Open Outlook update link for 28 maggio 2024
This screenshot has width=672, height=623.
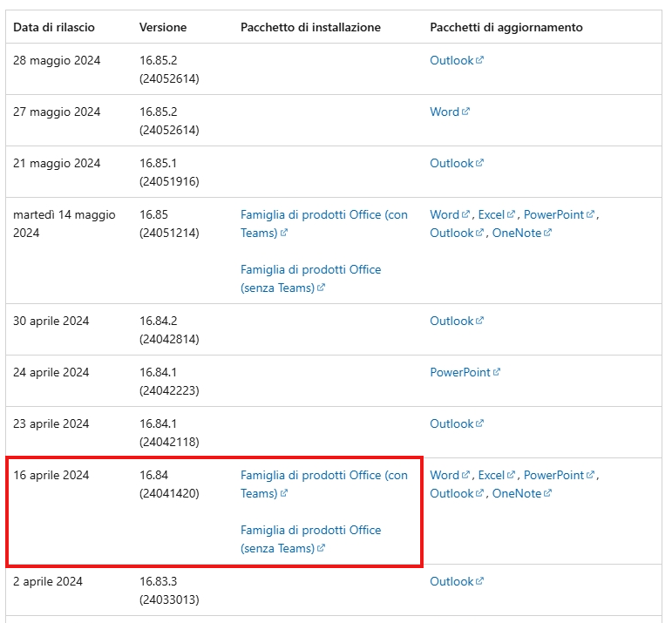click(x=457, y=60)
